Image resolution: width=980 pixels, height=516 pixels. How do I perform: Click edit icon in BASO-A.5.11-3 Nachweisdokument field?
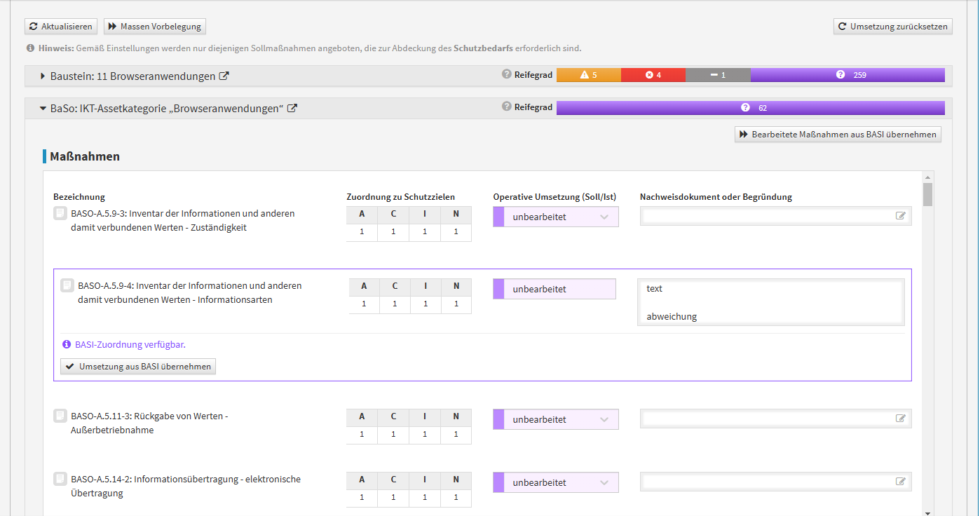901,419
